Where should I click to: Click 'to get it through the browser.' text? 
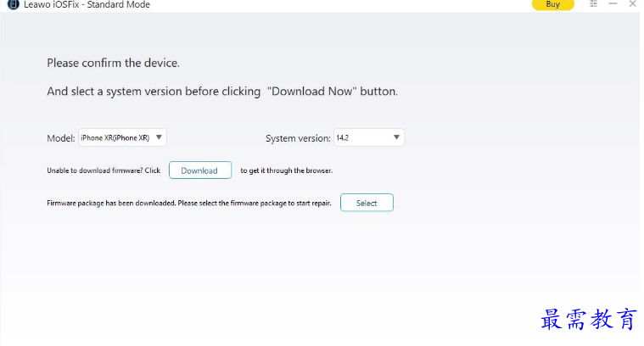point(287,170)
